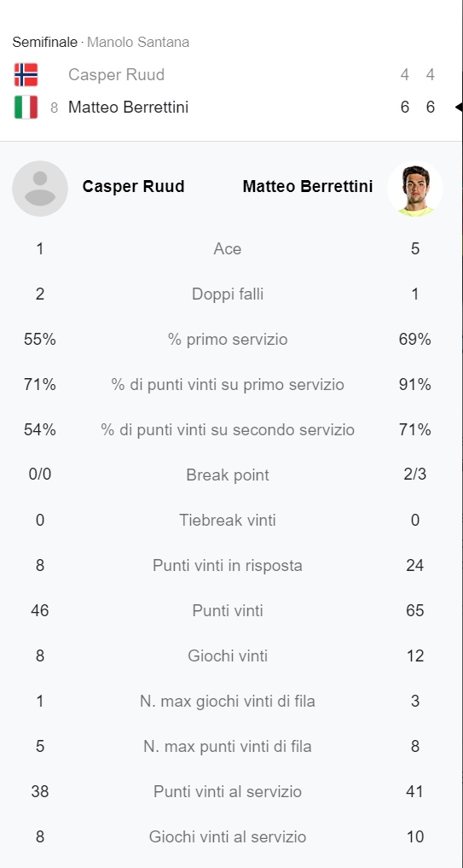Image resolution: width=463 pixels, height=868 pixels.
Task: Click the Tiebreak vinti label
Action: coord(228,521)
